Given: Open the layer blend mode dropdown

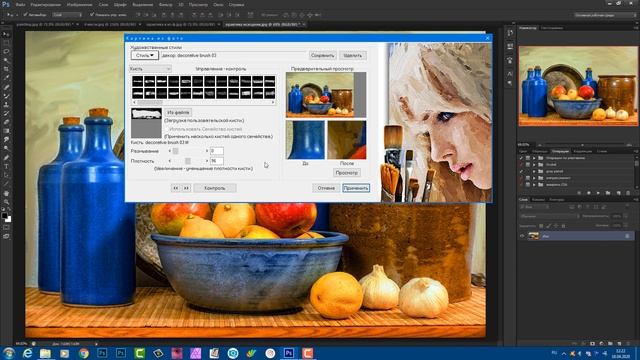Looking at the screenshot, I should click(549, 216).
